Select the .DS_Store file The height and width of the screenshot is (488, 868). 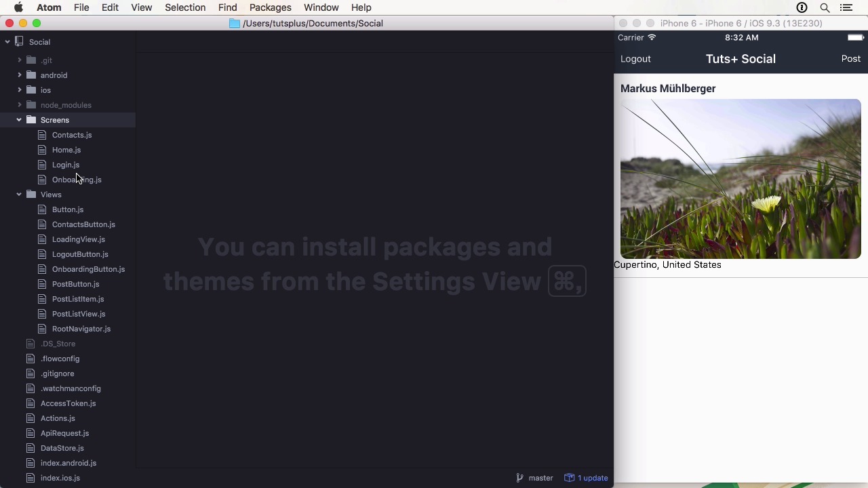tap(58, 344)
